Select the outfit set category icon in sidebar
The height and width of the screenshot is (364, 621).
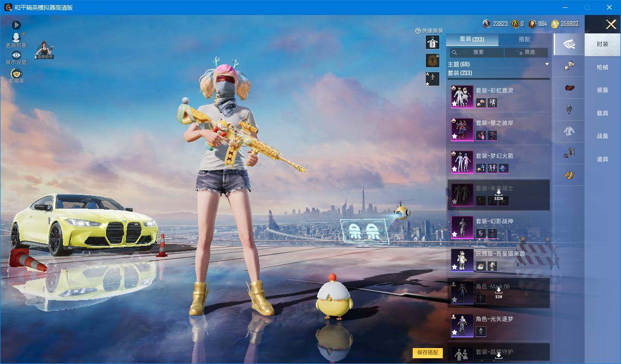[569, 45]
